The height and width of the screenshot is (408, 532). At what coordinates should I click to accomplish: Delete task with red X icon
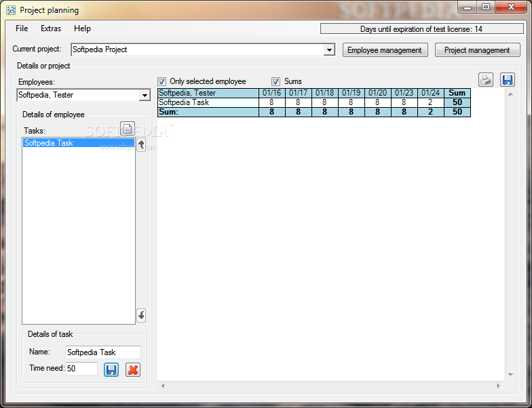(x=133, y=370)
